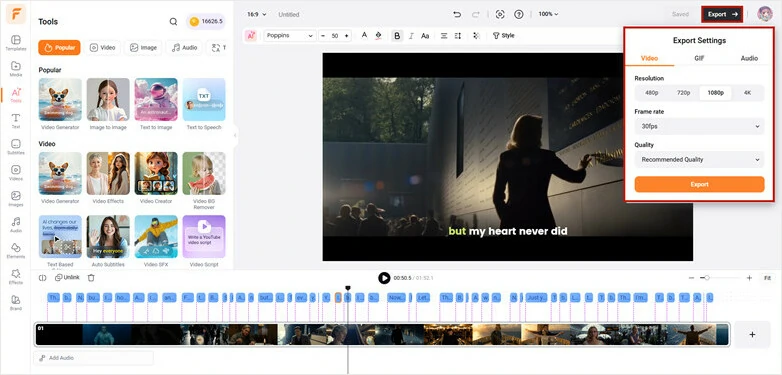782x375 pixels.
Task: Click the user profile avatar
Action: coord(765,14)
